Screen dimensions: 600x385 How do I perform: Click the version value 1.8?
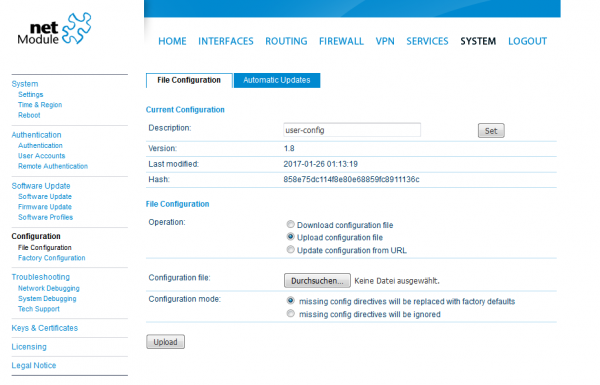tap(289, 148)
